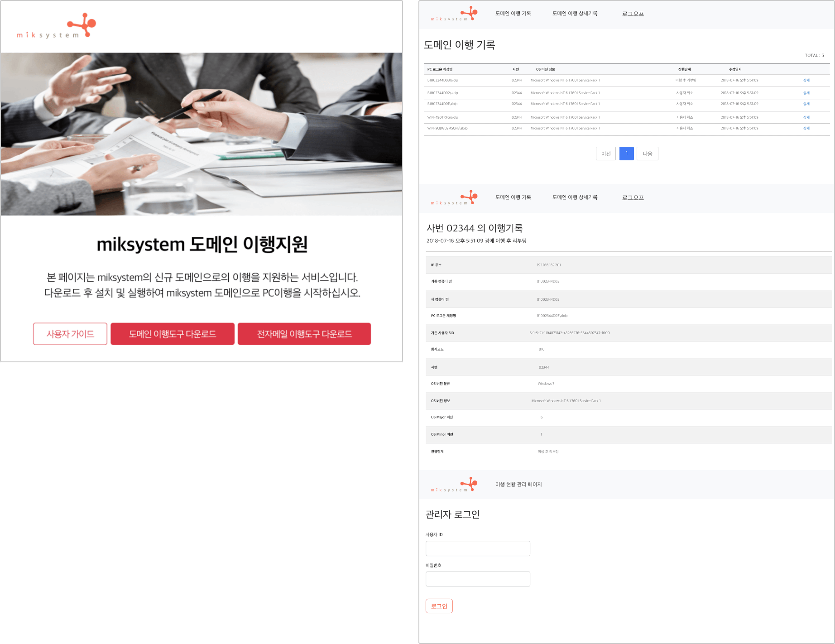
Task: Click the PC 로그온 계정명 column header
Action: [440, 70]
